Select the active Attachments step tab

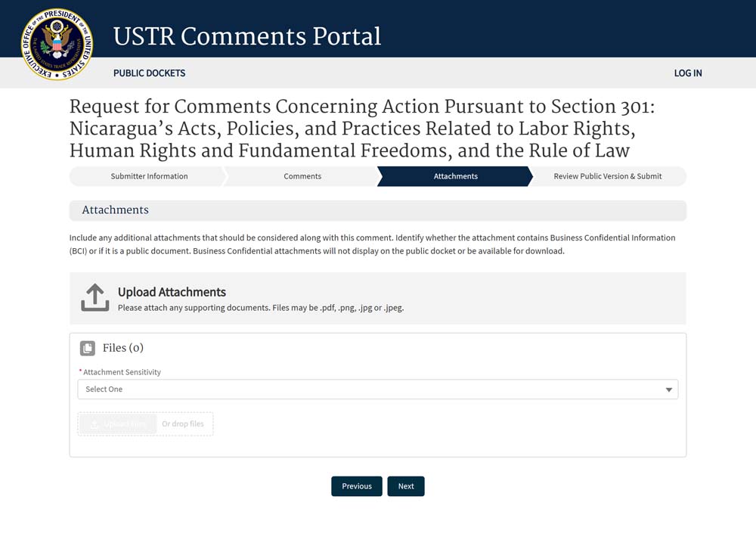(455, 176)
